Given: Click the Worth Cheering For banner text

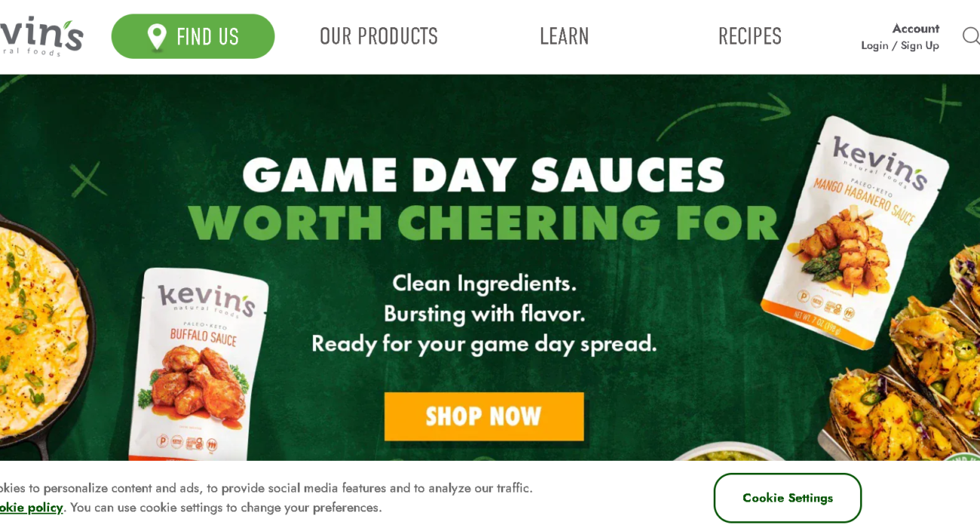Looking at the screenshot, I should click(x=482, y=223).
